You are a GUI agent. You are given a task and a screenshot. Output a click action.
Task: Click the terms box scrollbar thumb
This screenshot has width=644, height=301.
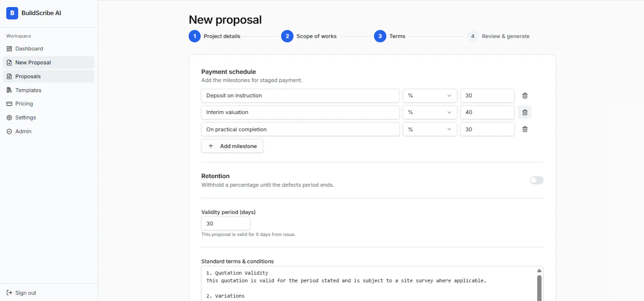click(x=539, y=287)
